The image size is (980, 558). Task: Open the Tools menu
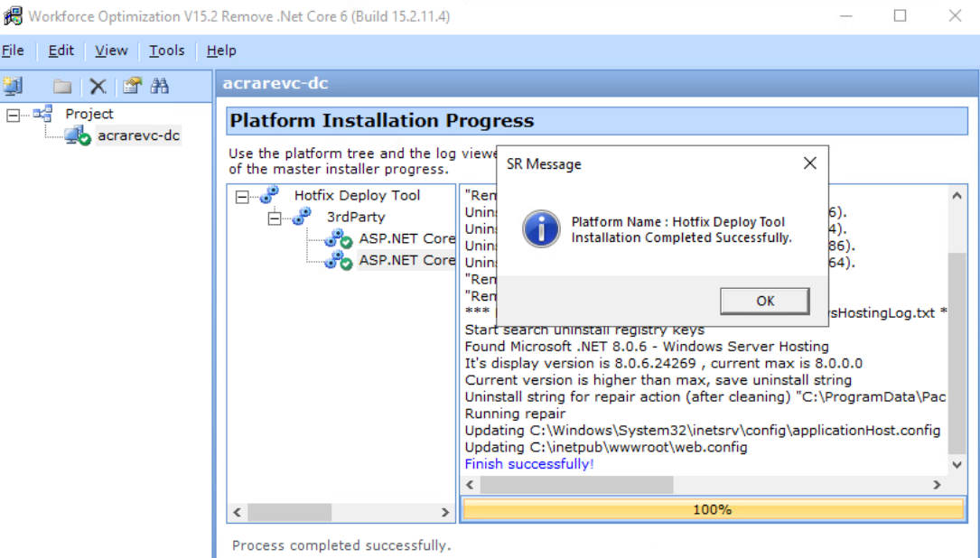coord(166,51)
